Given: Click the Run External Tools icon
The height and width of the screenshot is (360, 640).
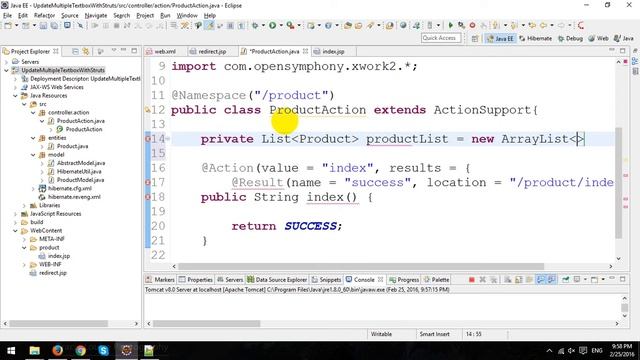Looking at the screenshot, I should pos(290,25).
